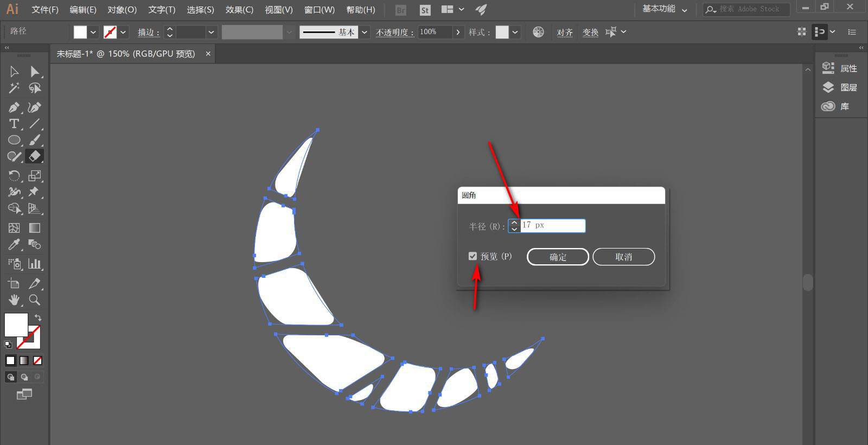This screenshot has height=445, width=868.
Task: Select the Pen tool
Action: tap(14, 107)
